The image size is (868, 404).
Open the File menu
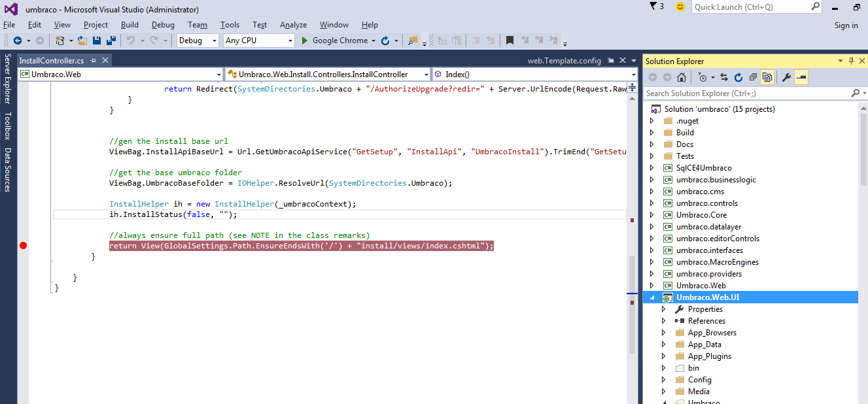(9, 25)
